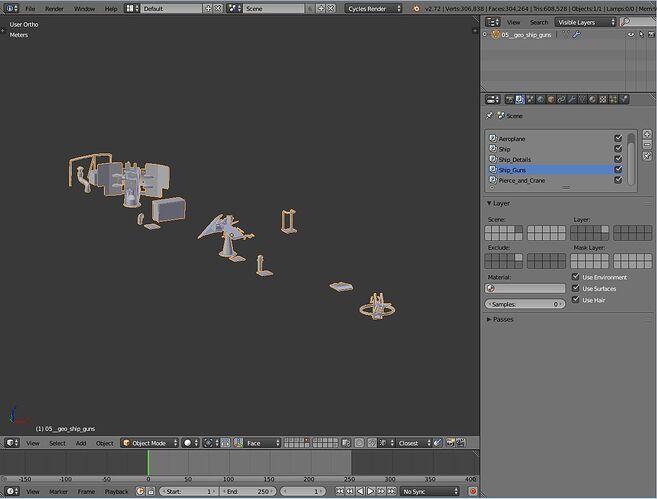Toggle renderability of 05__geo_ship_guns in outliner

point(651,35)
